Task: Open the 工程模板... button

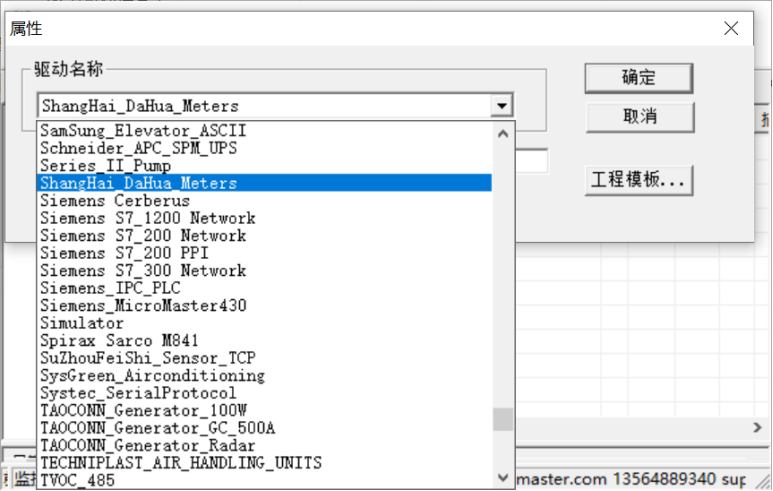Action: coord(639,180)
